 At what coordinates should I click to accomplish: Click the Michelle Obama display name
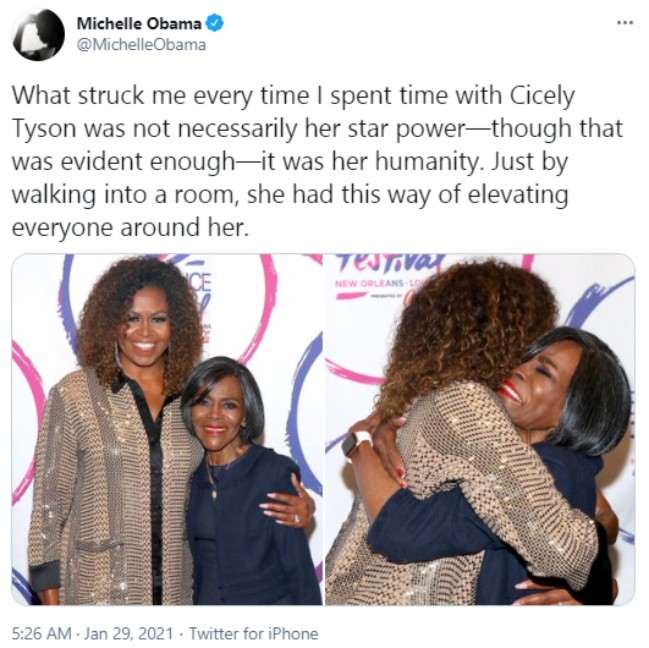[x=139, y=24]
